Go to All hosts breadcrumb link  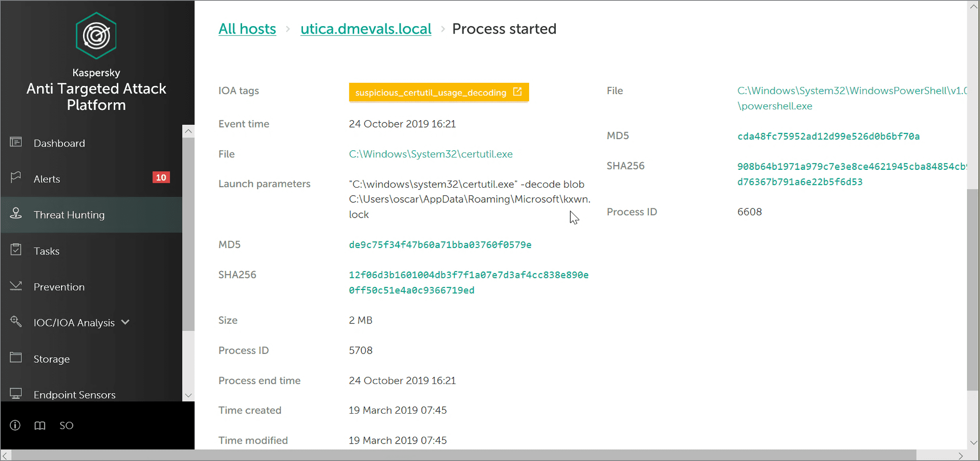pos(247,29)
